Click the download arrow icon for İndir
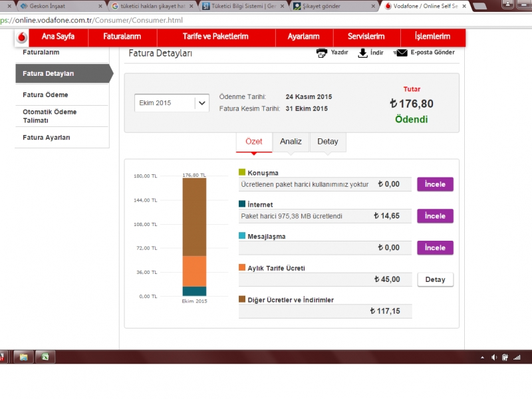Viewport: 532px width, 399px height. coord(362,53)
